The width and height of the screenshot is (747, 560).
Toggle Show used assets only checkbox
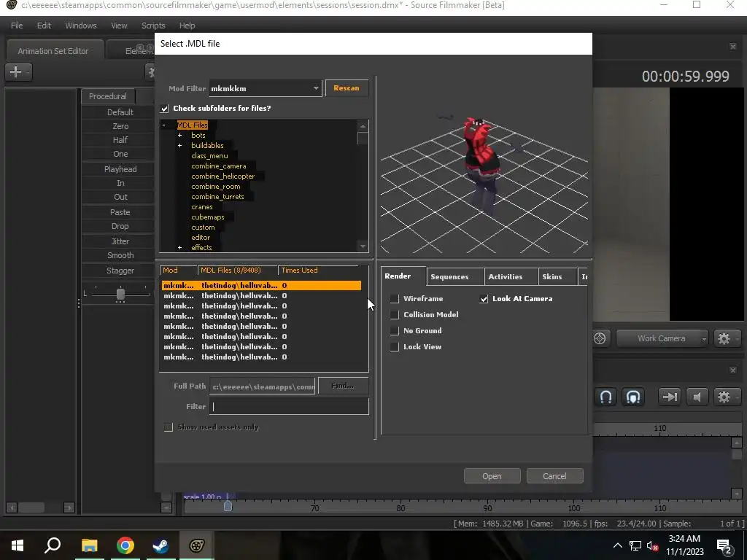(169, 427)
